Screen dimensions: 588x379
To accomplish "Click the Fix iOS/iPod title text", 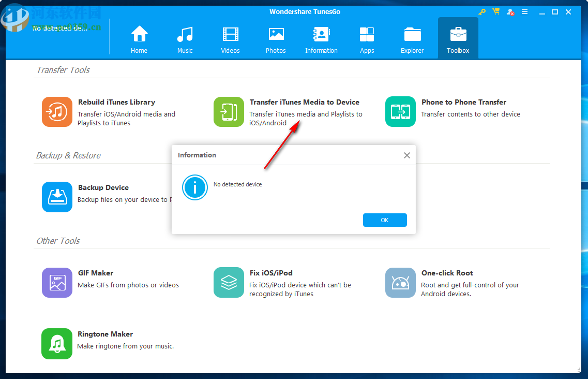I will (x=271, y=273).
